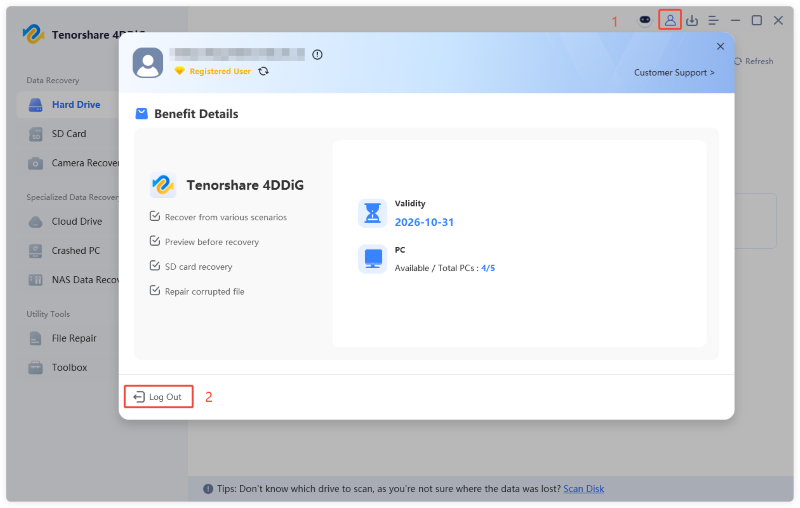Open the user account icon in the title bar
This screenshot has height=508, width=800.
(x=670, y=20)
